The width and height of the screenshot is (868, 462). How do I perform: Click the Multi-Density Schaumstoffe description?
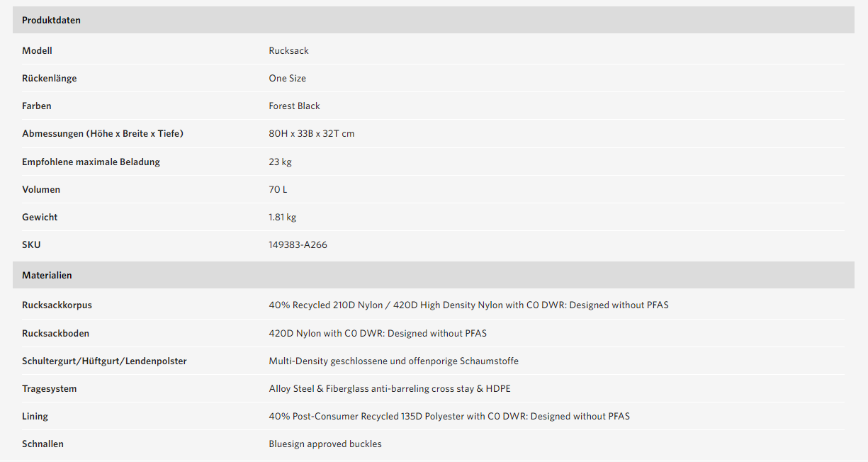tap(393, 361)
